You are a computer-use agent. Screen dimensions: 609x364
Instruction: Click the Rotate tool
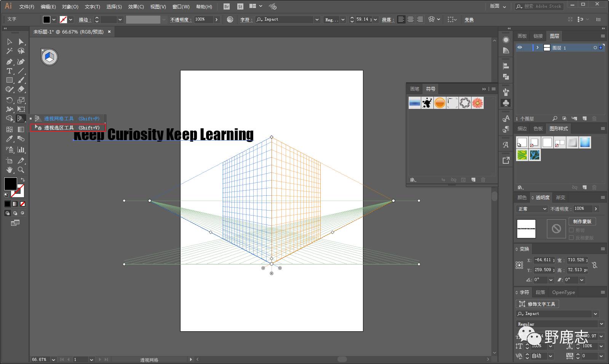10,100
